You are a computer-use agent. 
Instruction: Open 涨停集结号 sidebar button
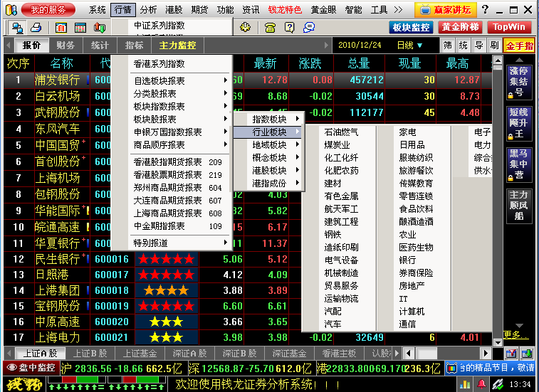tap(519, 82)
